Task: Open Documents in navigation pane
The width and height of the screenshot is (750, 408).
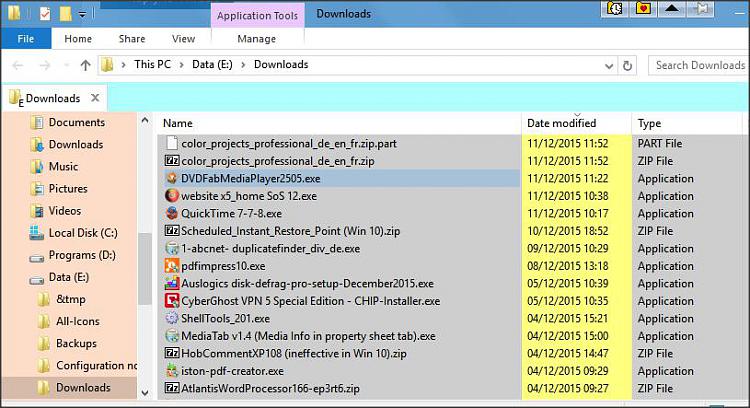Action: (67, 122)
